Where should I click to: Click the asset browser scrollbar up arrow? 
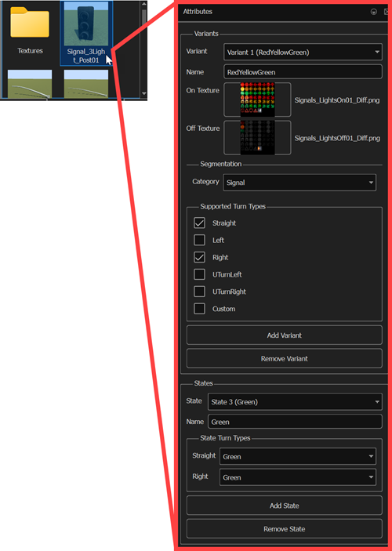(x=143, y=4)
